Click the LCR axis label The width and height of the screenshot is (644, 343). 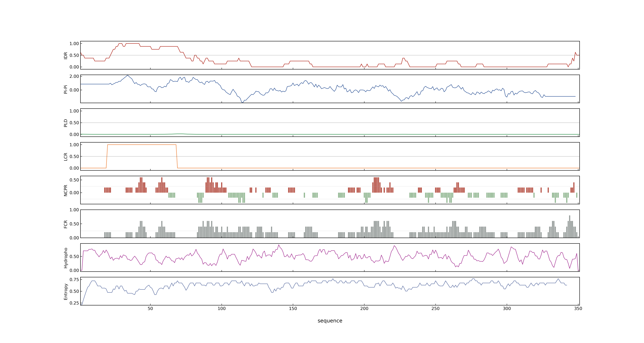66,157
